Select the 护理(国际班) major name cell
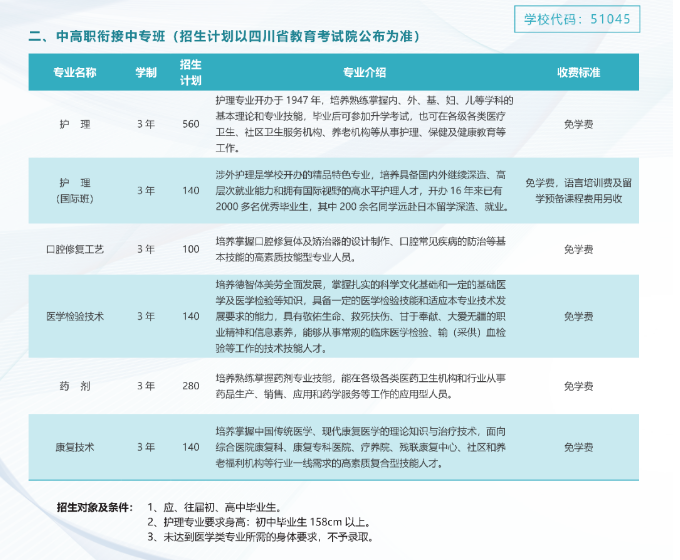Viewport: 680px width, 560px height. click(x=75, y=191)
